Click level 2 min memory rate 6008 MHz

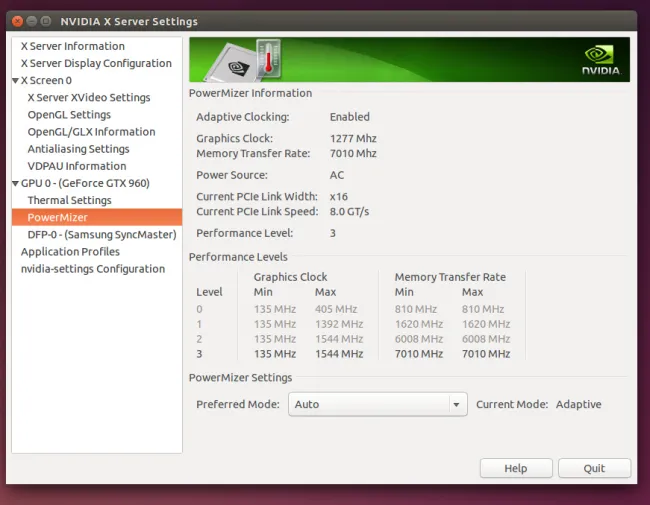[419, 339]
